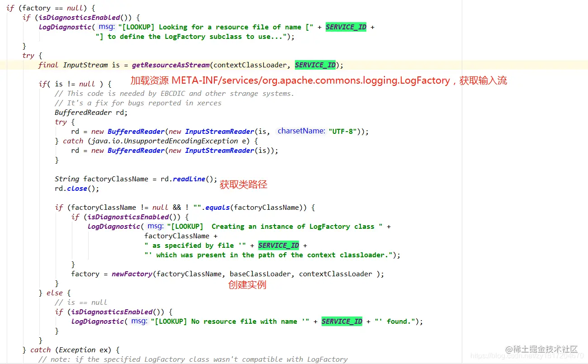Click the '" as specified by file' string
The width and height of the screenshot is (588, 364).
[195, 246]
